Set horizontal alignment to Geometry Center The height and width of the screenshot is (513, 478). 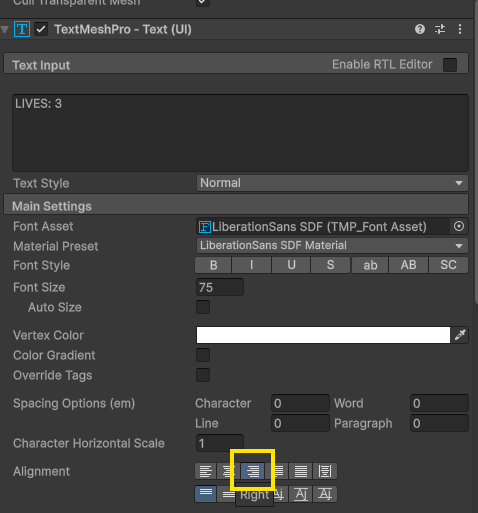[325, 471]
